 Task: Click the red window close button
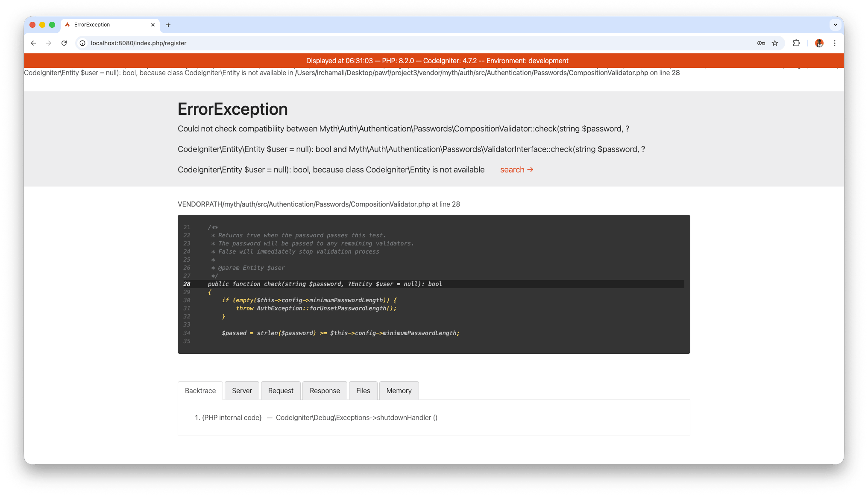tap(32, 25)
